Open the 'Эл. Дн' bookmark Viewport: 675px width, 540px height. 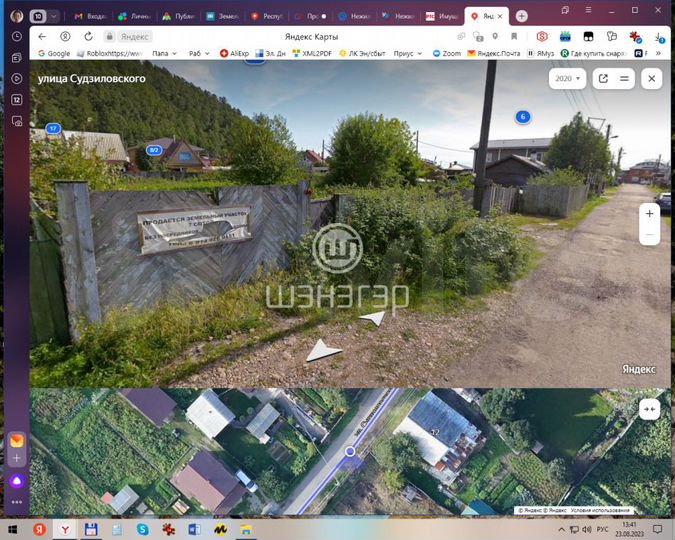coord(271,53)
